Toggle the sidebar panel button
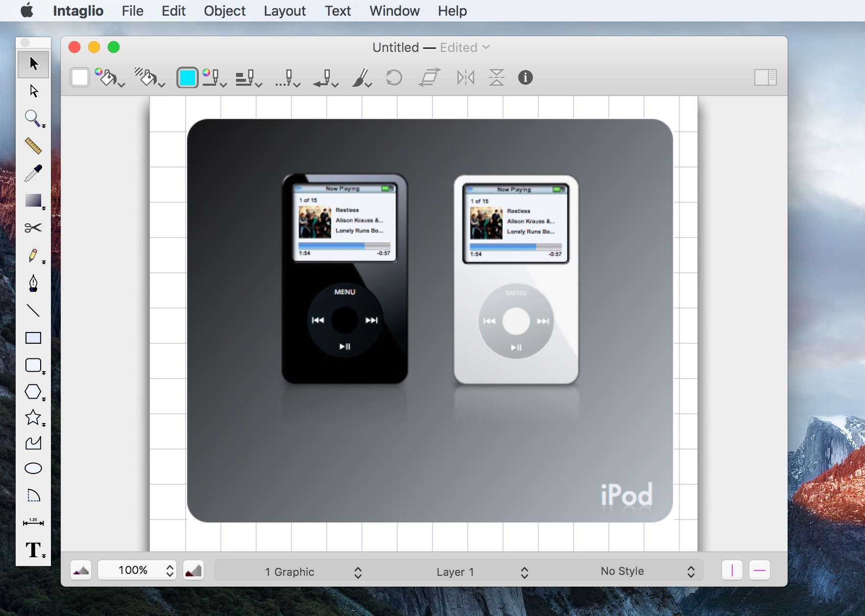The image size is (865, 616). (766, 77)
